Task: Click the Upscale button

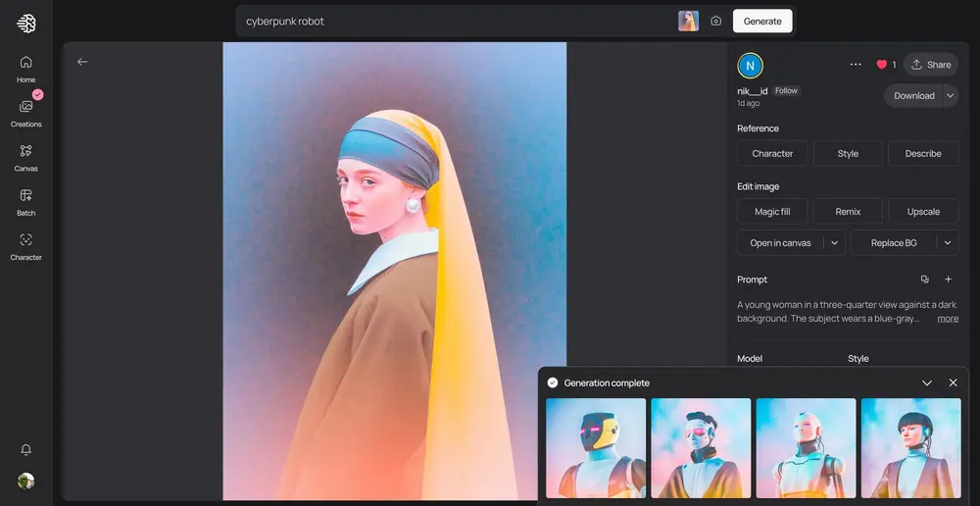Action: (923, 211)
